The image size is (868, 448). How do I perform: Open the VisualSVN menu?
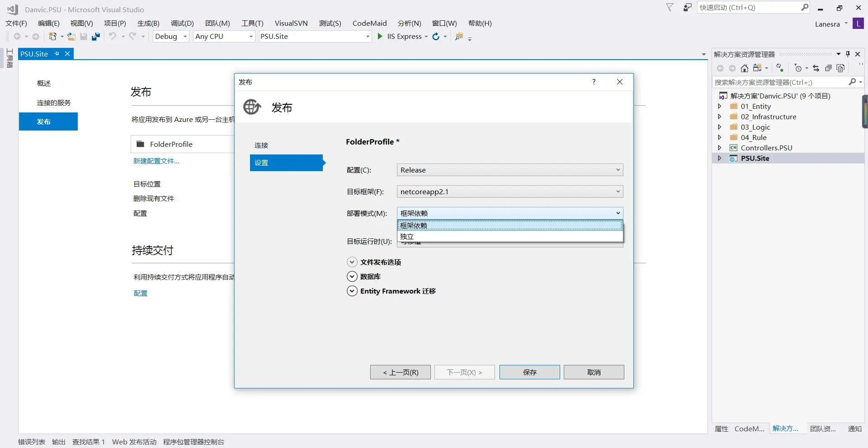coord(291,23)
